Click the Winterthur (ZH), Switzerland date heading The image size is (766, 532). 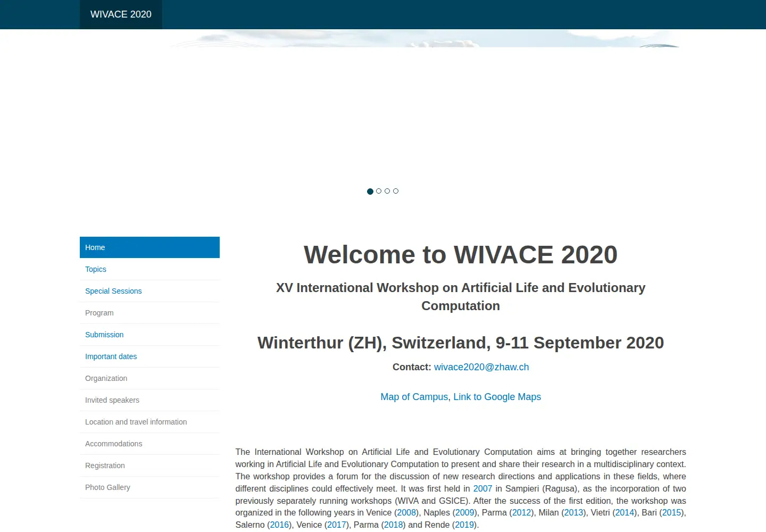(461, 343)
